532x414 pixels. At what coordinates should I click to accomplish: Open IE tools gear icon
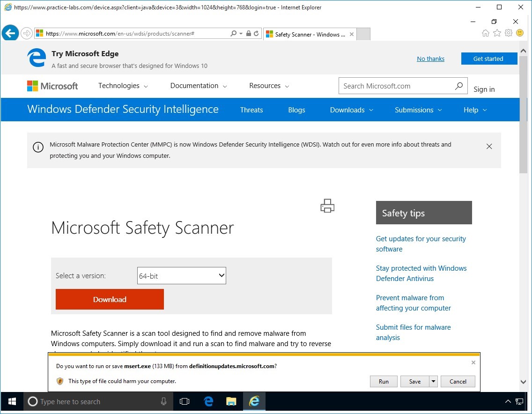point(509,33)
